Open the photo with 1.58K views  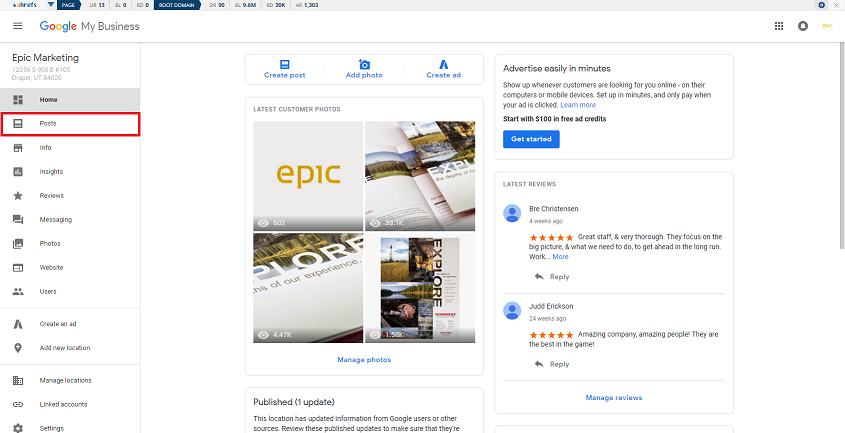[420, 288]
